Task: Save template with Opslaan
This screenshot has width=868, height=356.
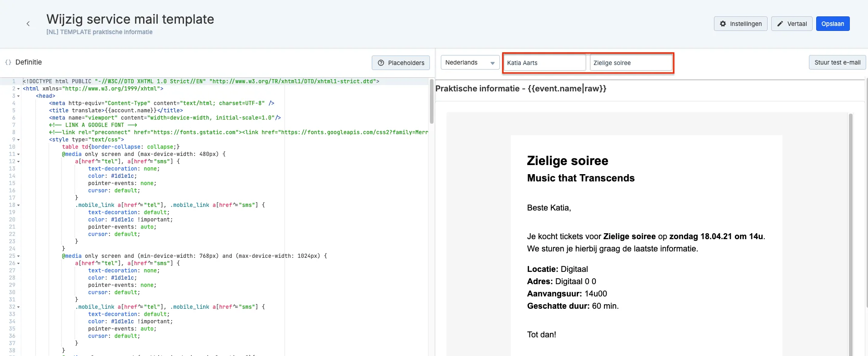Action: pos(833,24)
